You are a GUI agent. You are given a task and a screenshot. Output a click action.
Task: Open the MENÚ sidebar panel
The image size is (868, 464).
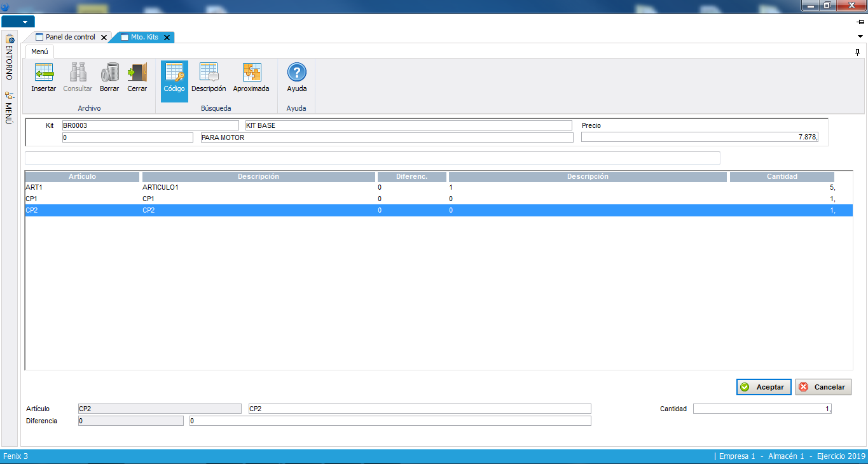click(9, 108)
